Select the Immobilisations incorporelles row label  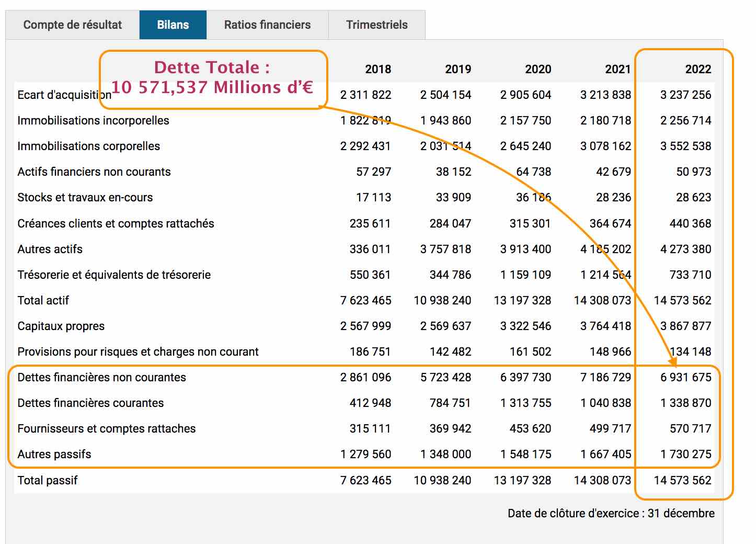point(93,120)
